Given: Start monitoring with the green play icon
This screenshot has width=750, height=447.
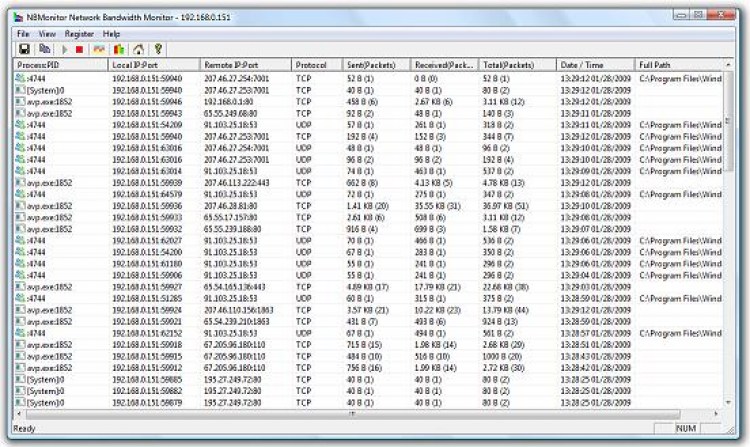Looking at the screenshot, I should [65, 49].
